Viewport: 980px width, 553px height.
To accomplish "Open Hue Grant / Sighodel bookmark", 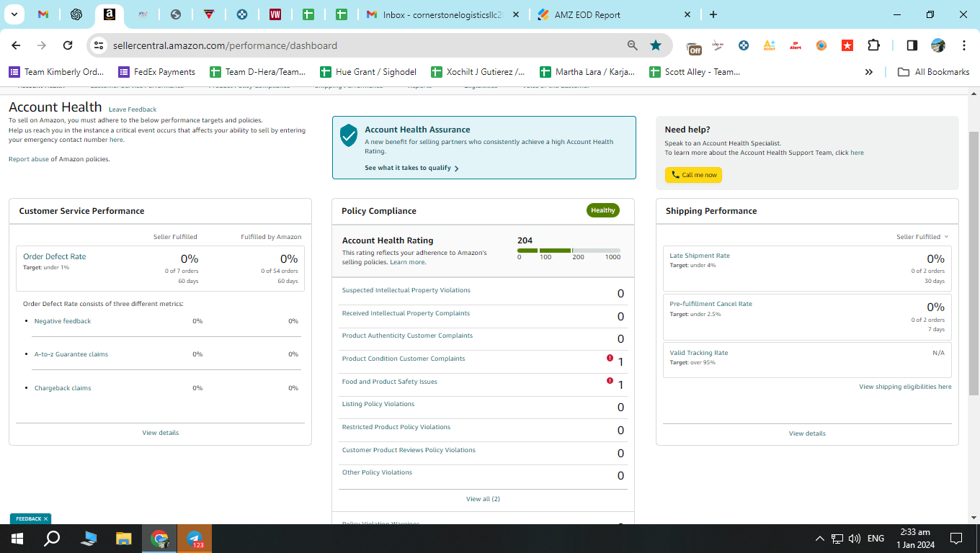I will click(x=367, y=72).
